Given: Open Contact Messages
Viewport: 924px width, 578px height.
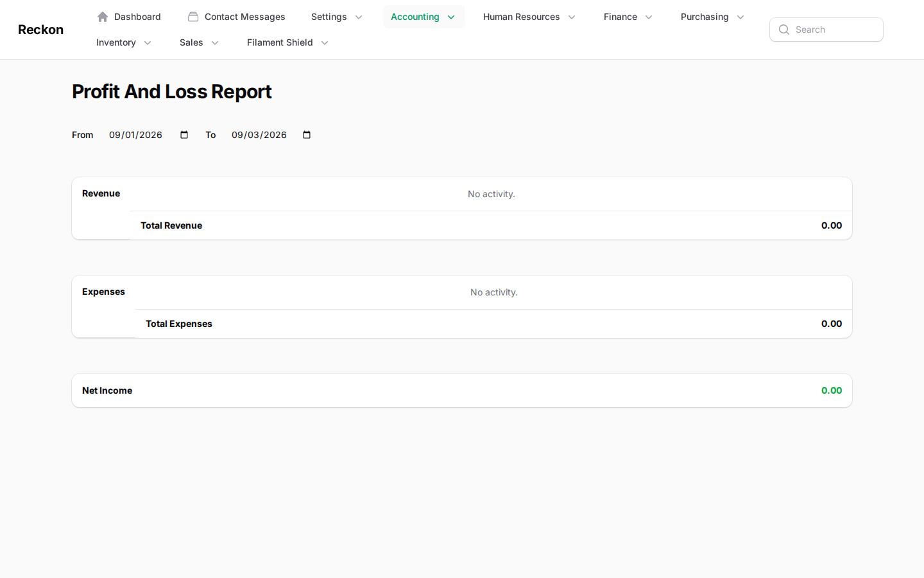Looking at the screenshot, I should (237, 17).
